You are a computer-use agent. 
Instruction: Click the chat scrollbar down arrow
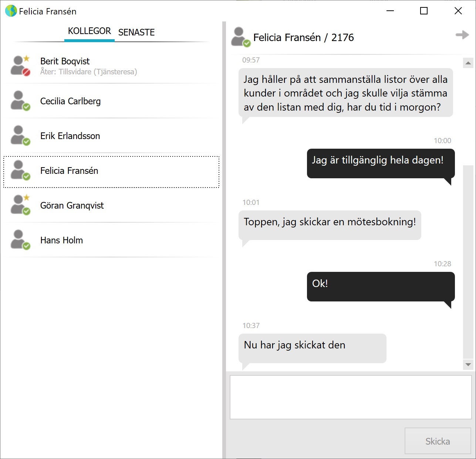point(468,365)
